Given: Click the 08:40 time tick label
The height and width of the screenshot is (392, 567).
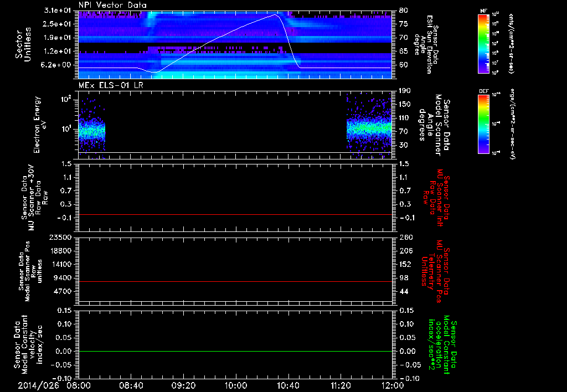Looking at the screenshot, I should point(131,385).
